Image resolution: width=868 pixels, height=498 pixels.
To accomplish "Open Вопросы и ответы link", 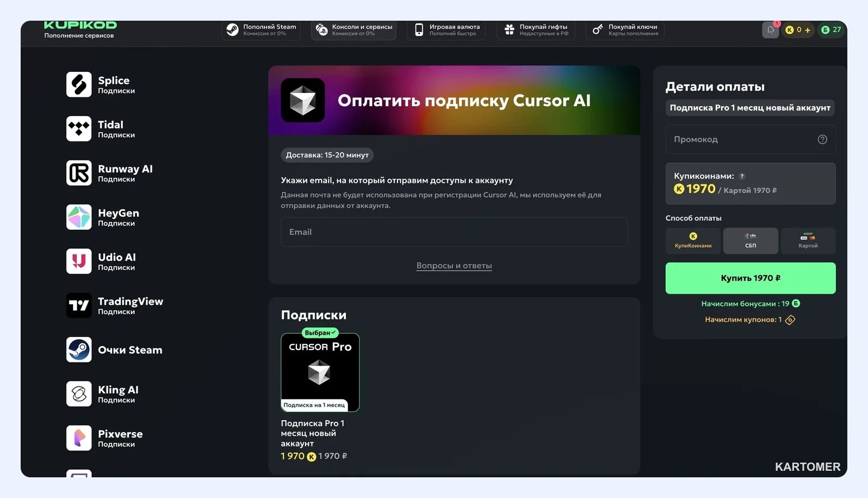I will point(454,266).
